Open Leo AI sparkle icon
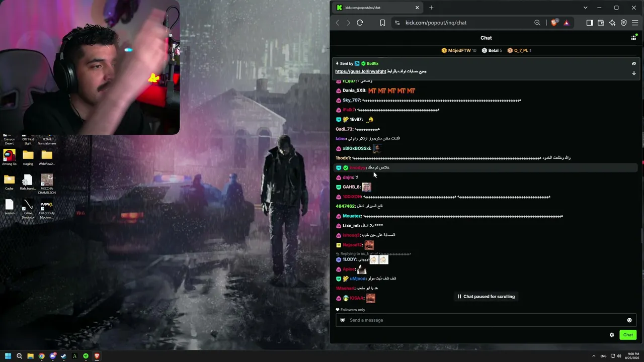 (612, 23)
